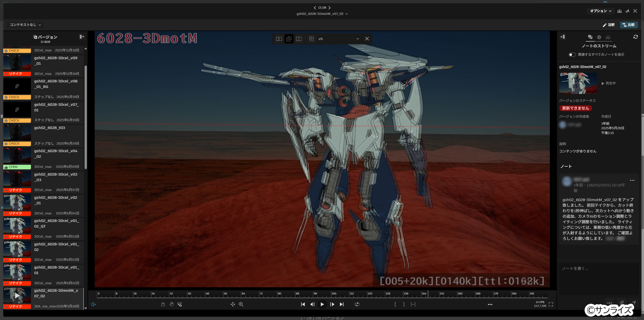Image resolution: width=644 pixels, height=320 pixels.
Task: Select side-by-side compare layout
Action: pos(279,39)
